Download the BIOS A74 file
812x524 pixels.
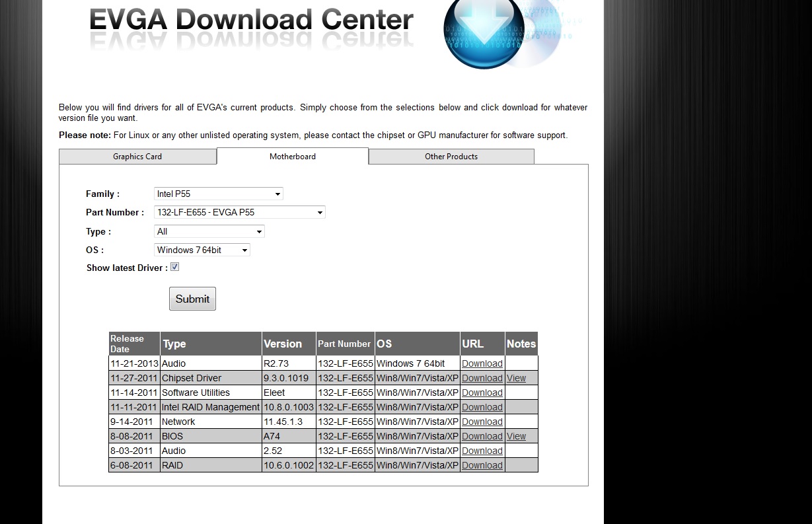pyautogui.click(x=482, y=436)
